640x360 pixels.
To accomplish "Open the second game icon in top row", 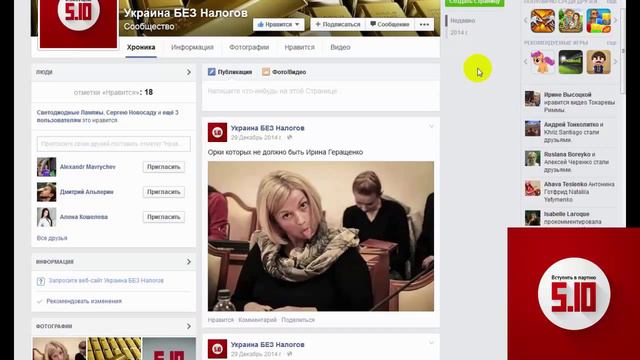I will [571, 21].
